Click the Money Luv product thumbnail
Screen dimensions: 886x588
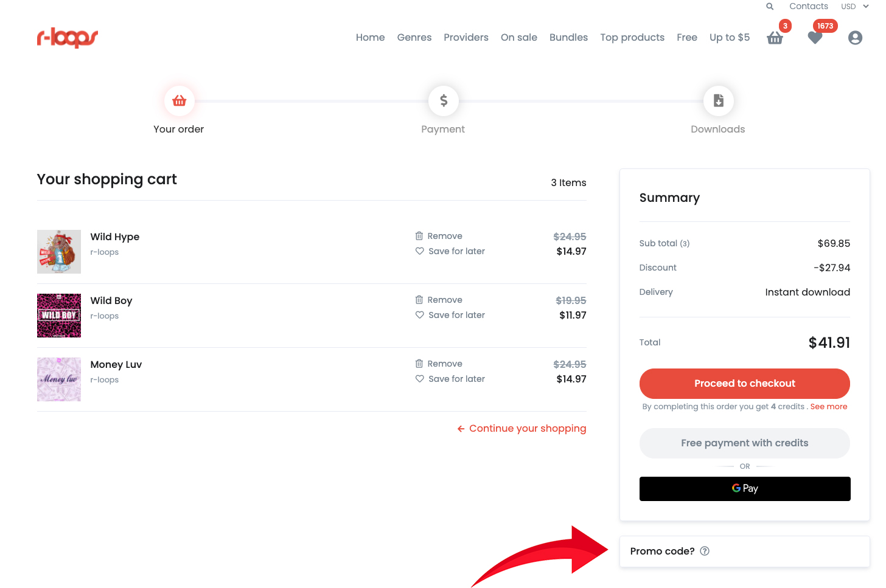tap(58, 379)
